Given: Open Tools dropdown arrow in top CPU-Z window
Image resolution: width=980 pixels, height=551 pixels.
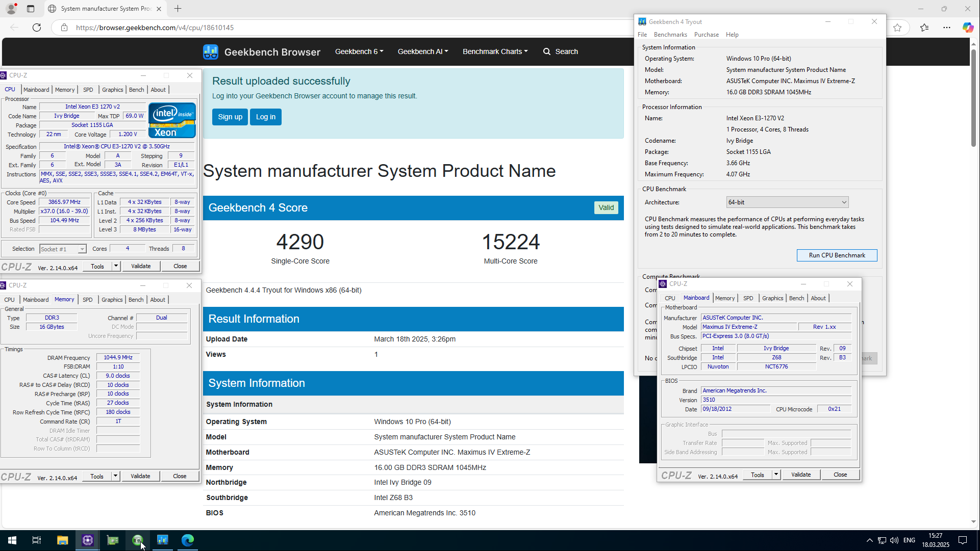Looking at the screenshot, I should 116,266.
